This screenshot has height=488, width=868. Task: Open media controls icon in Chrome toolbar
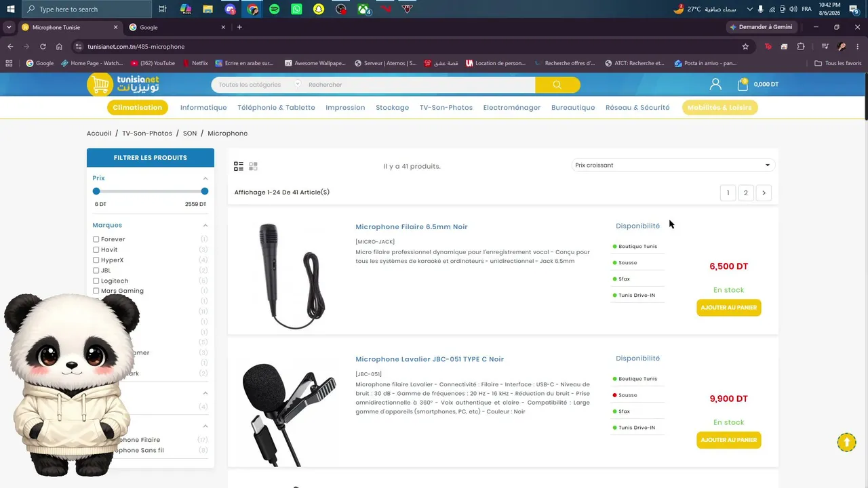click(825, 47)
